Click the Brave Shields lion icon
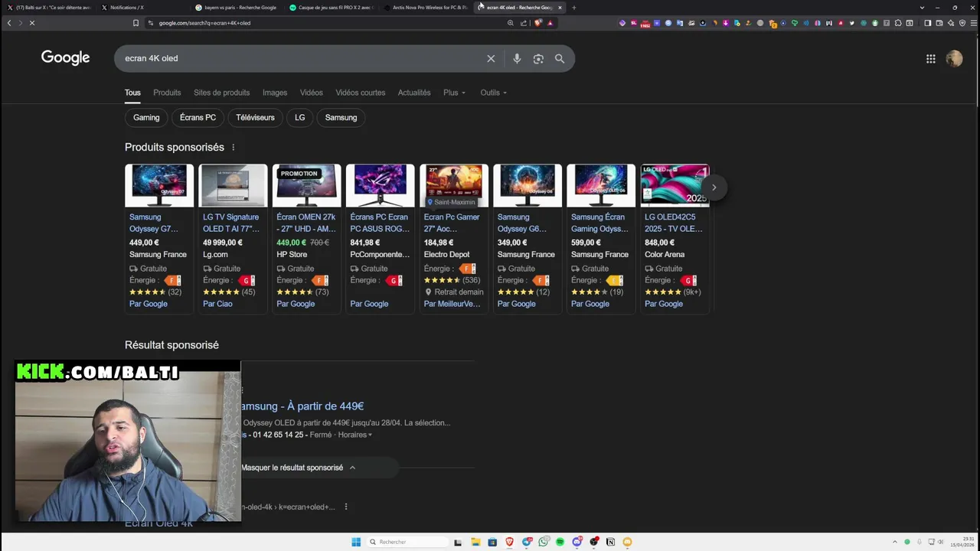This screenshot has width=980, height=551. coord(538,23)
